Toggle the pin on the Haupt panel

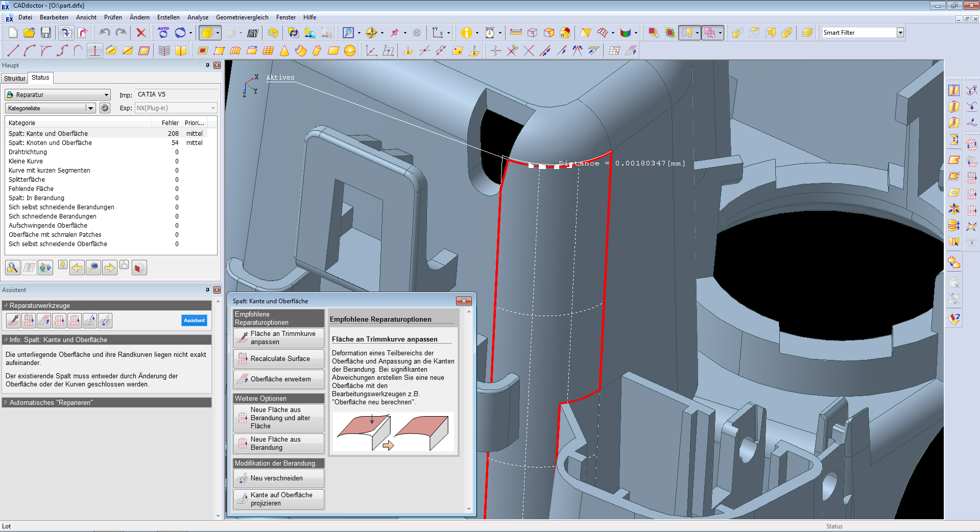pos(207,65)
